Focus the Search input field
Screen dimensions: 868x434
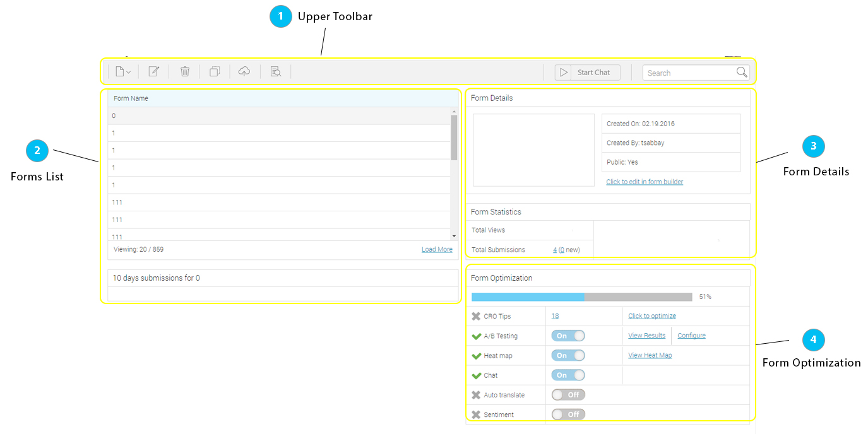click(689, 73)
